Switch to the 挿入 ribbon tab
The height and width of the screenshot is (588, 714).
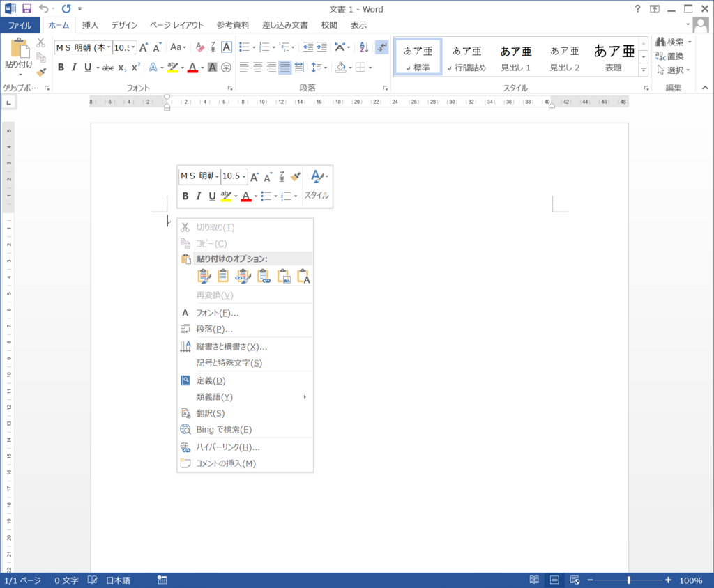91,24
